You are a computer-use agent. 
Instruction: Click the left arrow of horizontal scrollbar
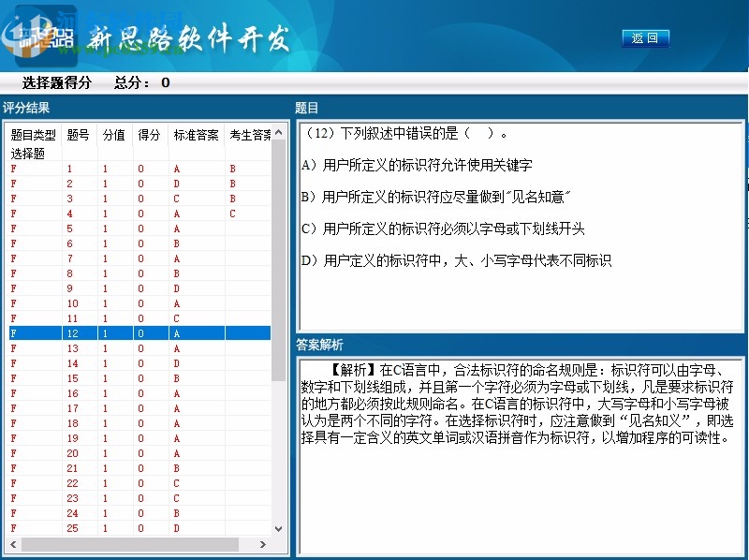[15, 544]
